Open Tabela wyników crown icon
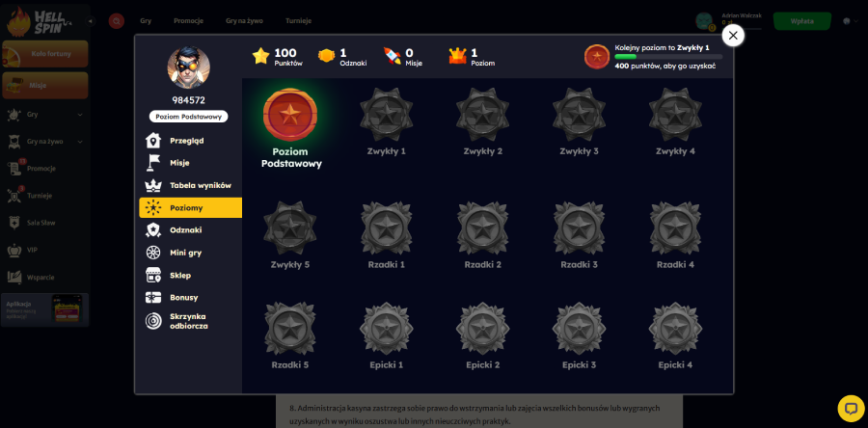This screenshot has width=868, height=428. [153, 185]
